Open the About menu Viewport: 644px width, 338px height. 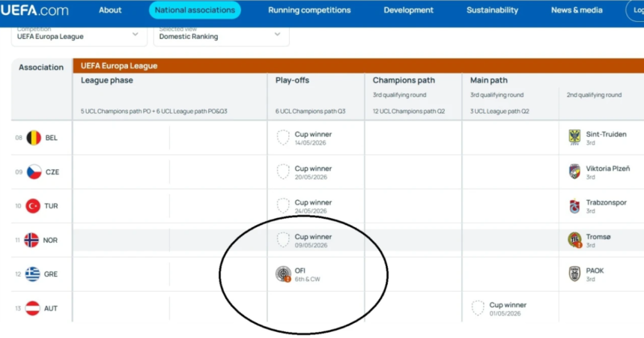[x=110, y=10]
